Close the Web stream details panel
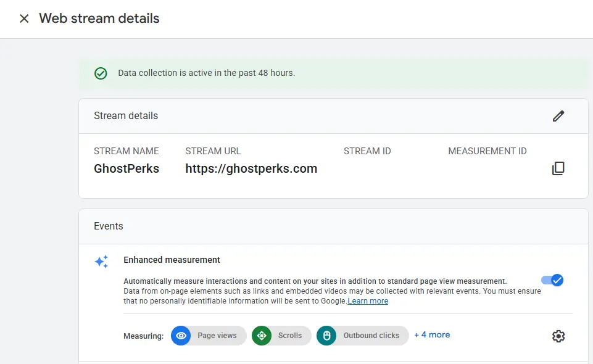This screenshot has width=593, height=364. [x=24, y=19]
